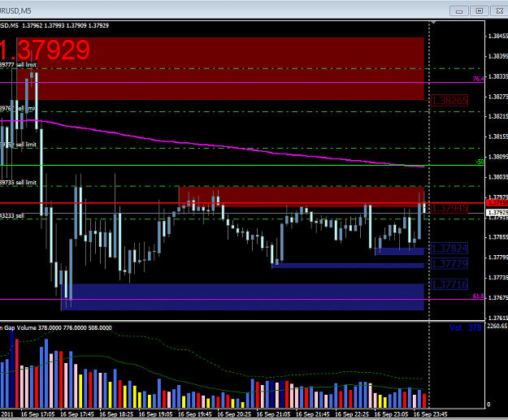Click the blue Vol. 378 readout
Image resolution: width=508 pixels, height=420 pixels.
466,327
